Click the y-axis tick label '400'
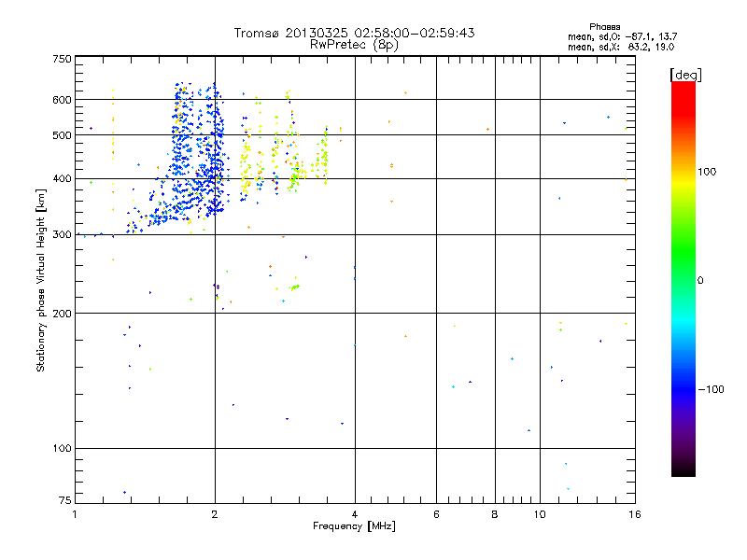 tap(62, 179)
